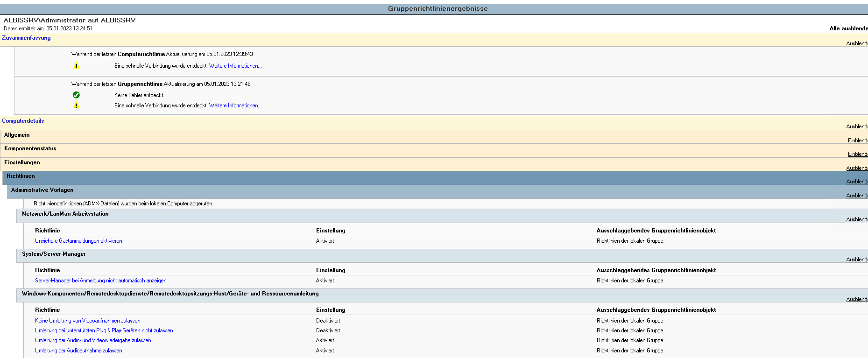868x358 pixels.
Task: Click Einstellung column header under Netzwerk/LanMan-Arbeitsstation
Action: point(331,231)
